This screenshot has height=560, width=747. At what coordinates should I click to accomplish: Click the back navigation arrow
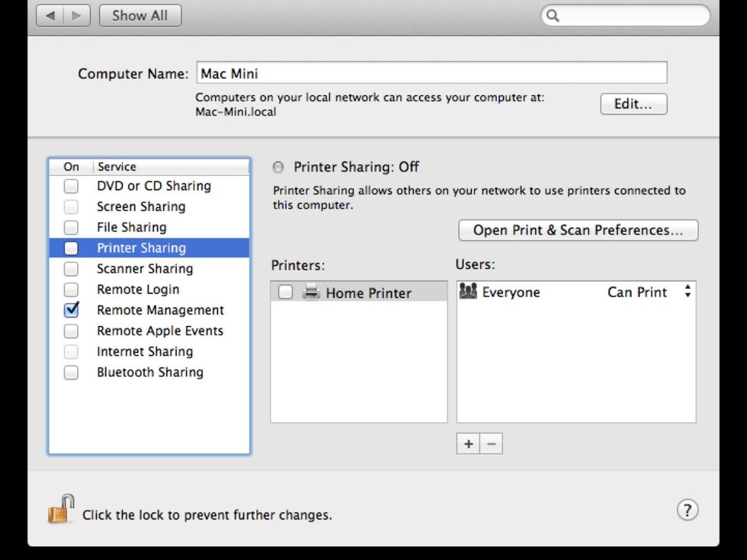(x=50, y=14)
